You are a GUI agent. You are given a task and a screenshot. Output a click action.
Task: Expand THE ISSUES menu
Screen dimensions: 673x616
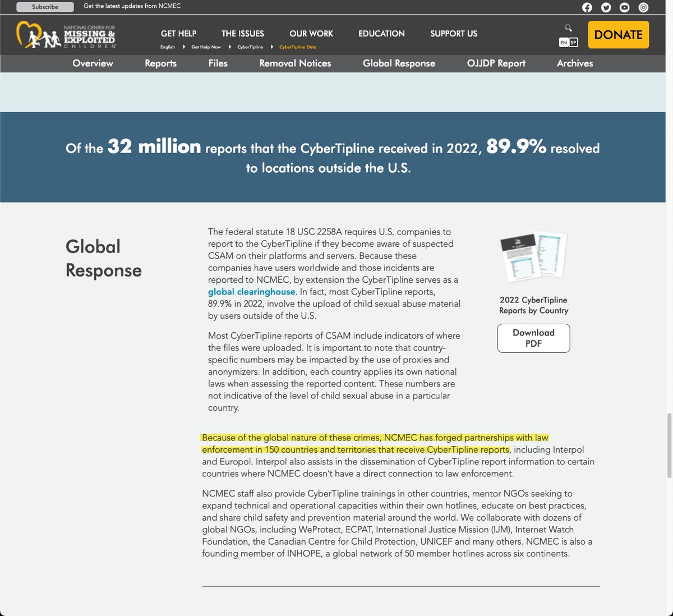pos(242,34)
